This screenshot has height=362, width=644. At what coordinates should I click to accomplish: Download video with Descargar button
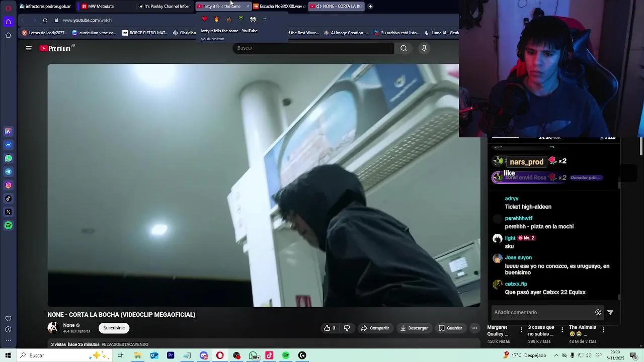point(414,328)
